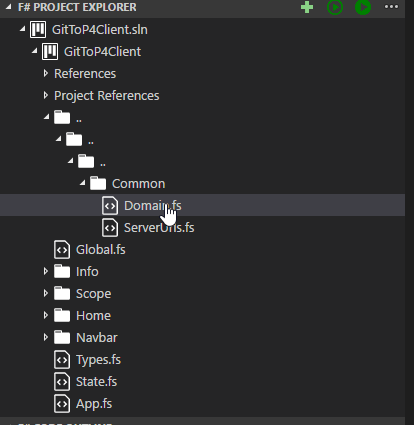Click the Domain.fs file icon
The width and height of the screenshot is (414, 425).
coord(110,206)
